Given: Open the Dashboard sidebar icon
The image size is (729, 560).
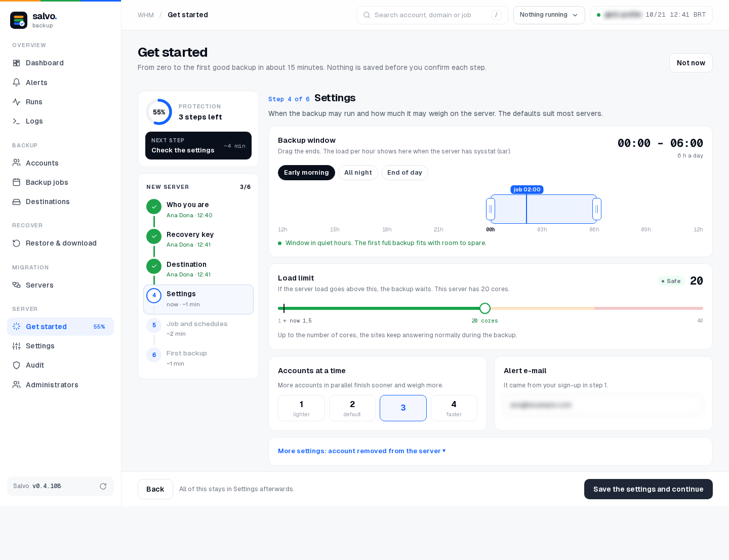Looking at the screenshot, I should [x=16, y=63].
